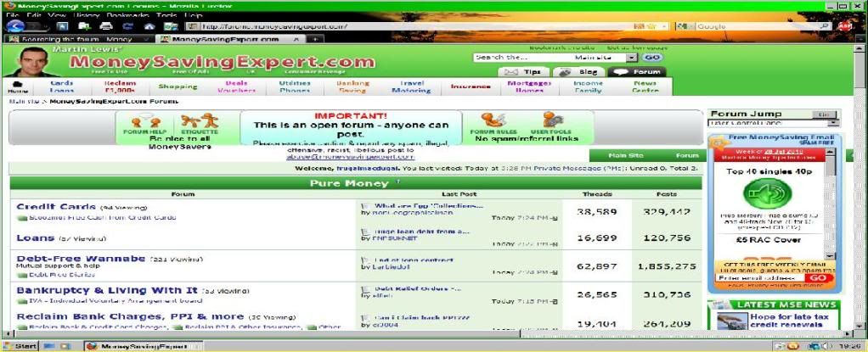The width and height of the screenshot is (868, 352).
Task: Open the File menu
Action: coord(12,15)
